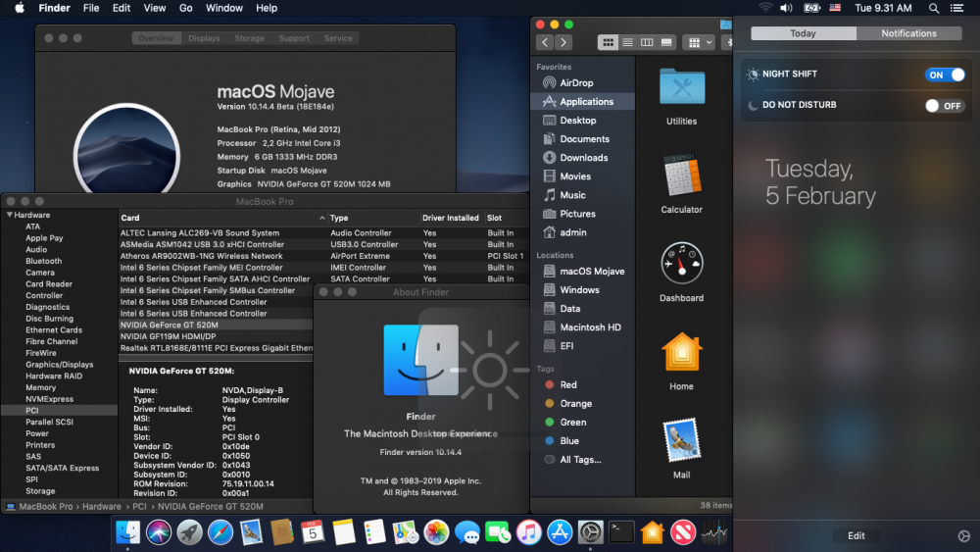Screen dimensions: 980x552
Task: Click the Wi-Fi status icon
Action: pos(765,8)
